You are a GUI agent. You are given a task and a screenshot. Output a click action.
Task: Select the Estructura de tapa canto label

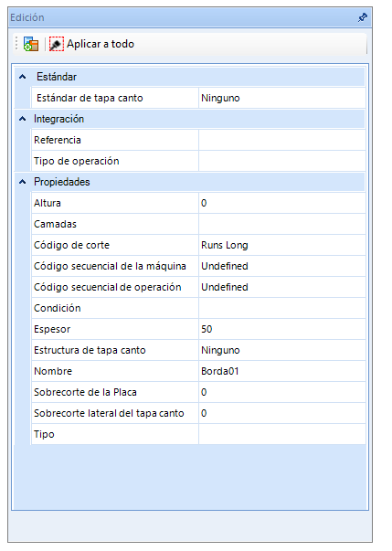pos(90,350)
